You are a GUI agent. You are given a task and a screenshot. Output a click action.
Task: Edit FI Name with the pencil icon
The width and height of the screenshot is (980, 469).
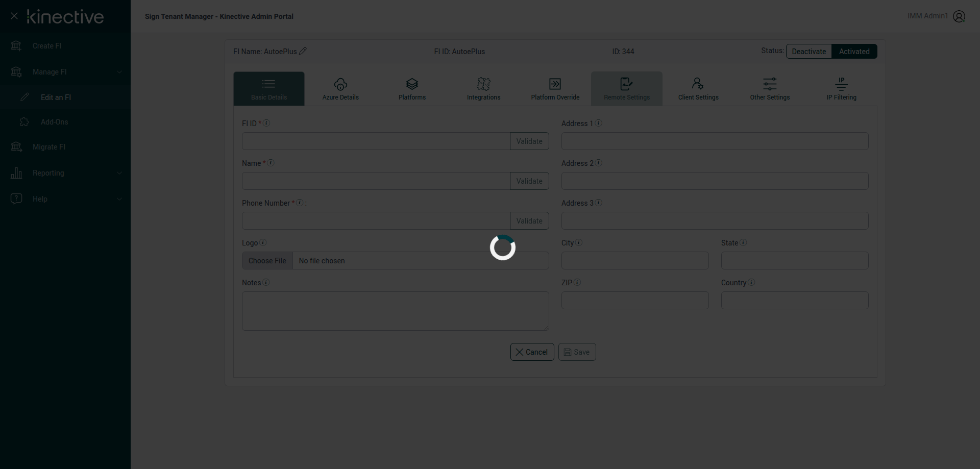pos(303,51)
